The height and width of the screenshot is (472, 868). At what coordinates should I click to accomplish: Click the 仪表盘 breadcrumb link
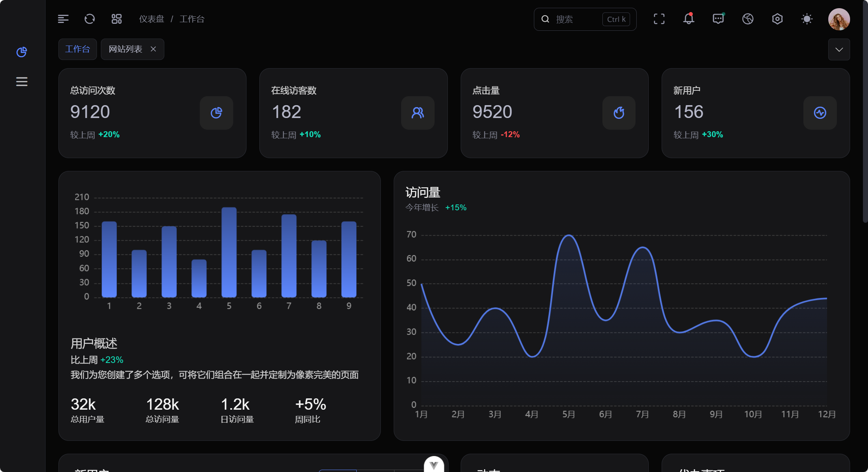point(151,19)
